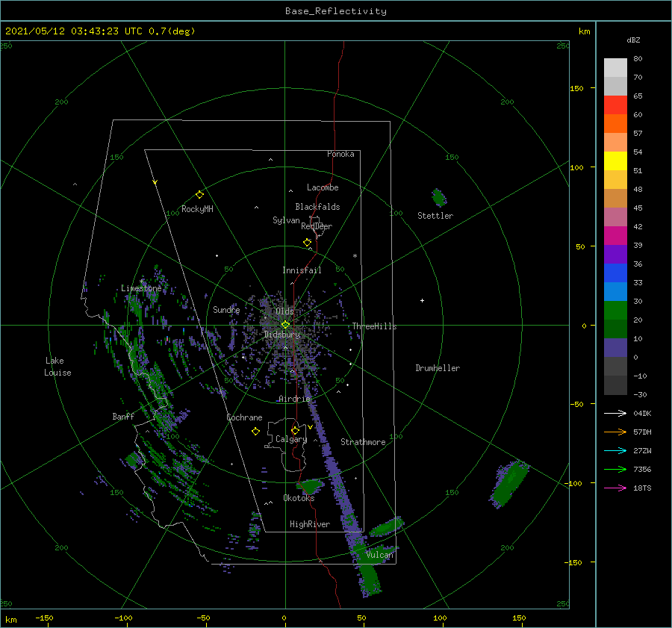Click the white plus marker north of Drumheller
672x628 pixels.
click(x=422, y=300)
